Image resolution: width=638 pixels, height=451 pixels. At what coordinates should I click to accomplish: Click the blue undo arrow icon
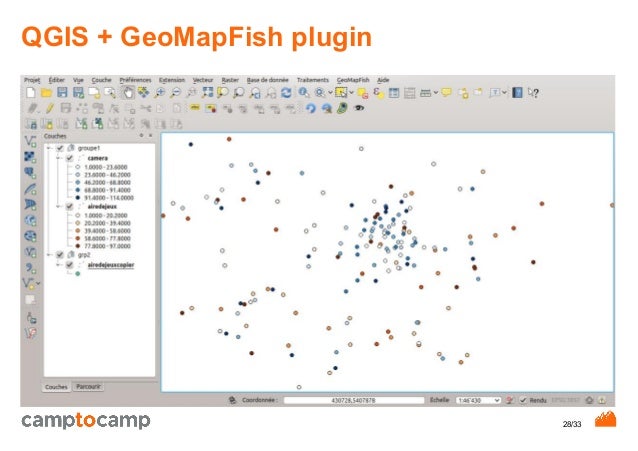310,108
